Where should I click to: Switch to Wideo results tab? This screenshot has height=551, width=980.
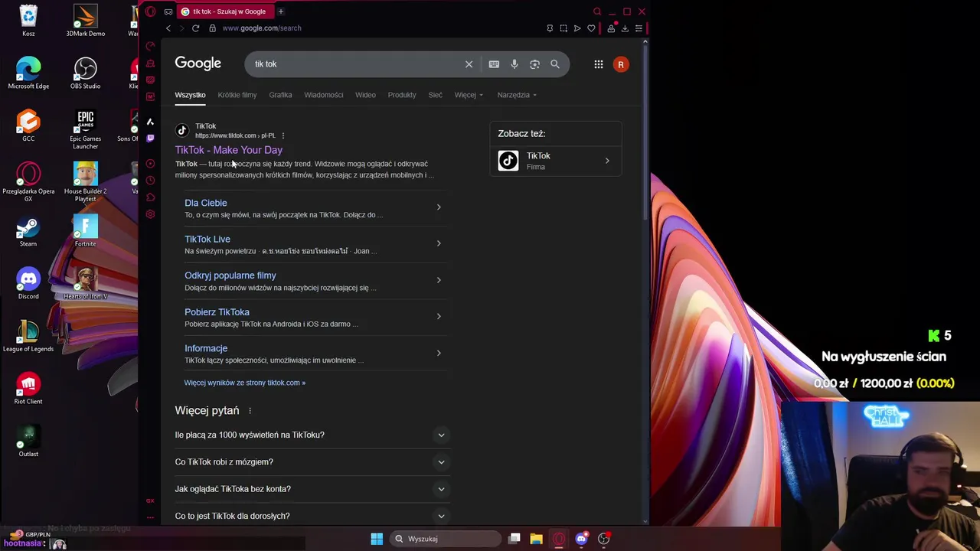(x=365, y=95)
